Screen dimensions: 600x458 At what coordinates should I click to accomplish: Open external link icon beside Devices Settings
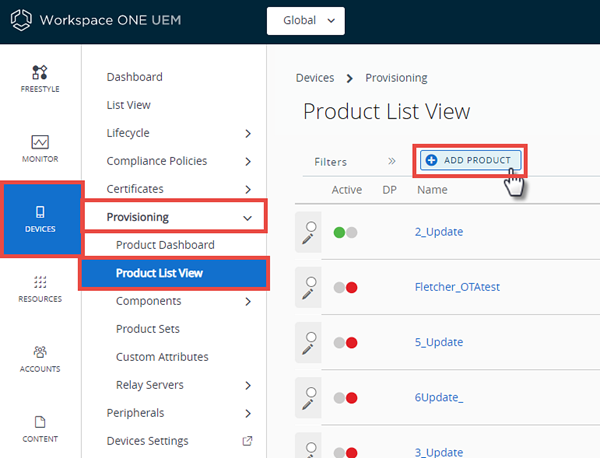tap(248, 441)
